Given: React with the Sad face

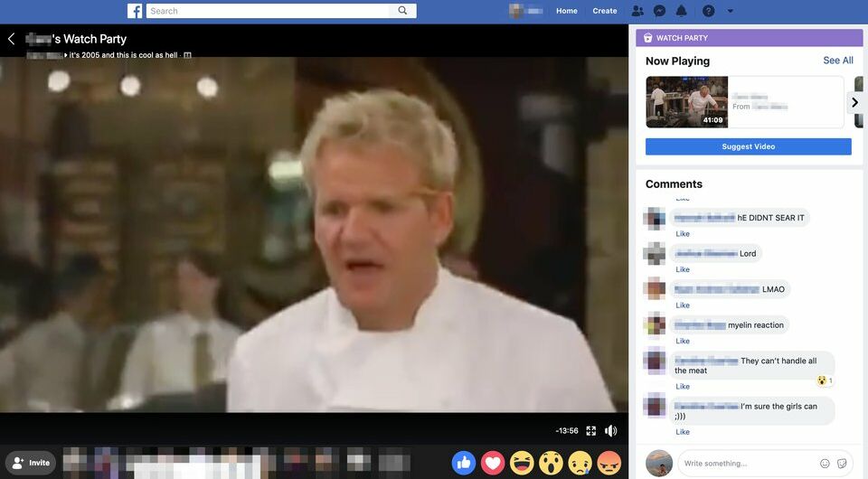Looking at the screenshot, I should pyautogui.click(x=580, y=463).
